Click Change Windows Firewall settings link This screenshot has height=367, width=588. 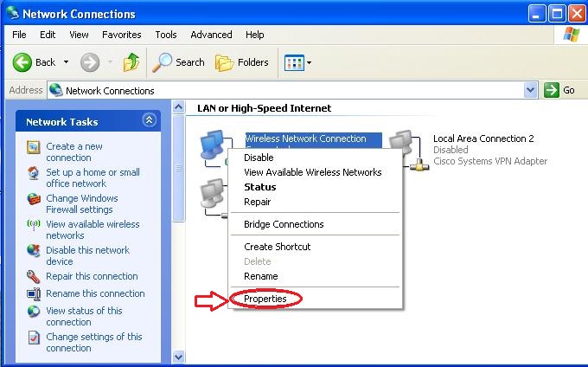coord(82,203)
